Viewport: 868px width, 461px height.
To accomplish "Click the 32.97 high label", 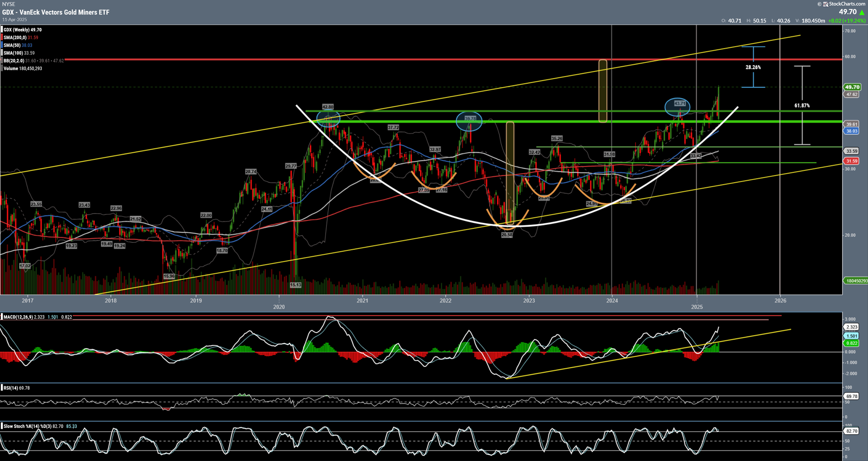I will 435,150.
